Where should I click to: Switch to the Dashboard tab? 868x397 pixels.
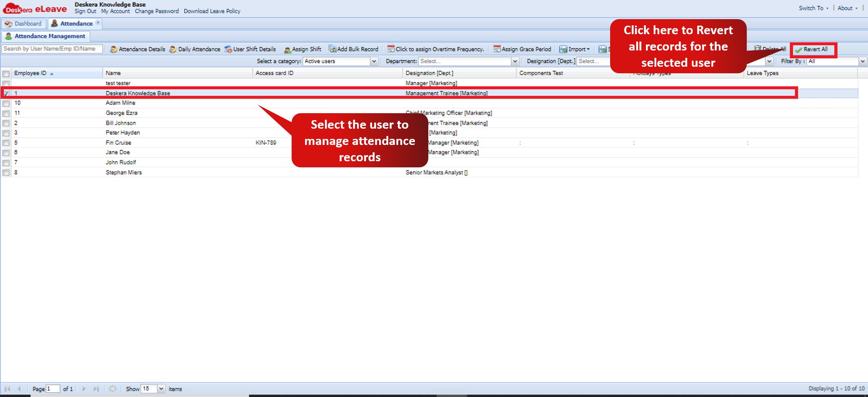(x=23, y=24)
